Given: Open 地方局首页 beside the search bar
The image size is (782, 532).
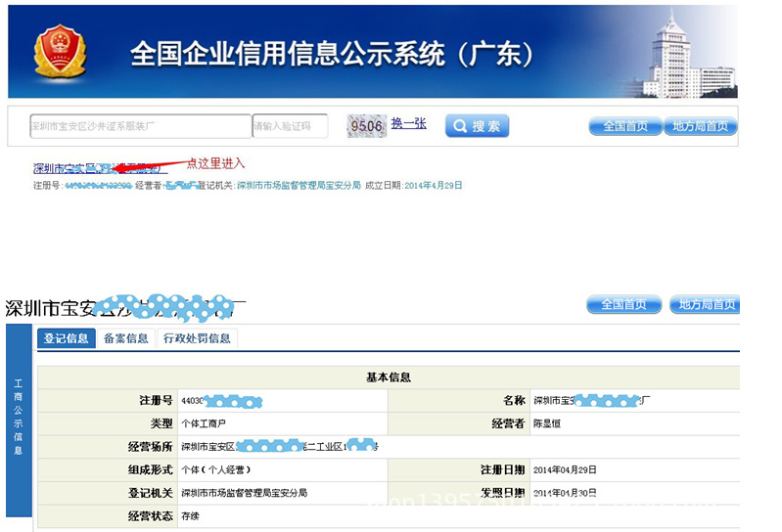Looking at the screenshot, I should [701, 126].
